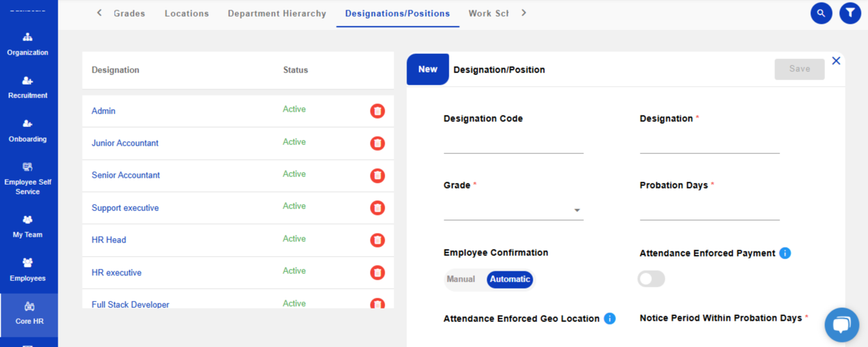The height and width of the screenshot is (347, 868).
Task: Open the Junior Accountant designation link
Action: tap(125, 143)
